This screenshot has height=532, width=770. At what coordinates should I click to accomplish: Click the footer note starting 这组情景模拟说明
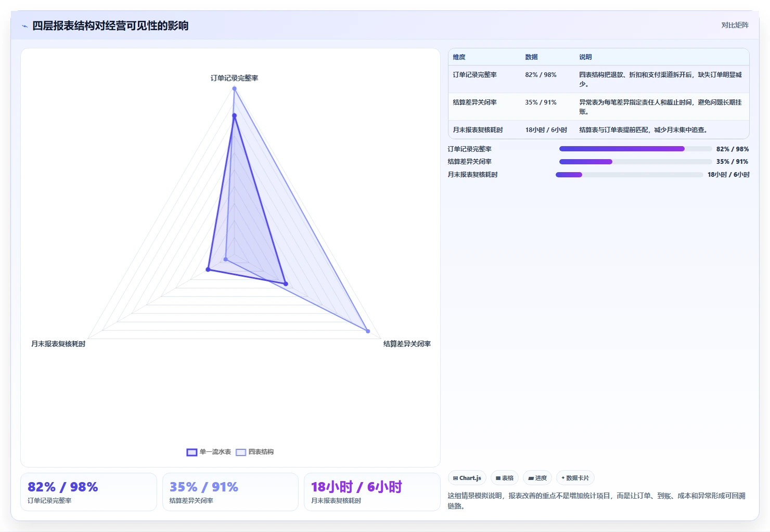(x=597, y=501)
